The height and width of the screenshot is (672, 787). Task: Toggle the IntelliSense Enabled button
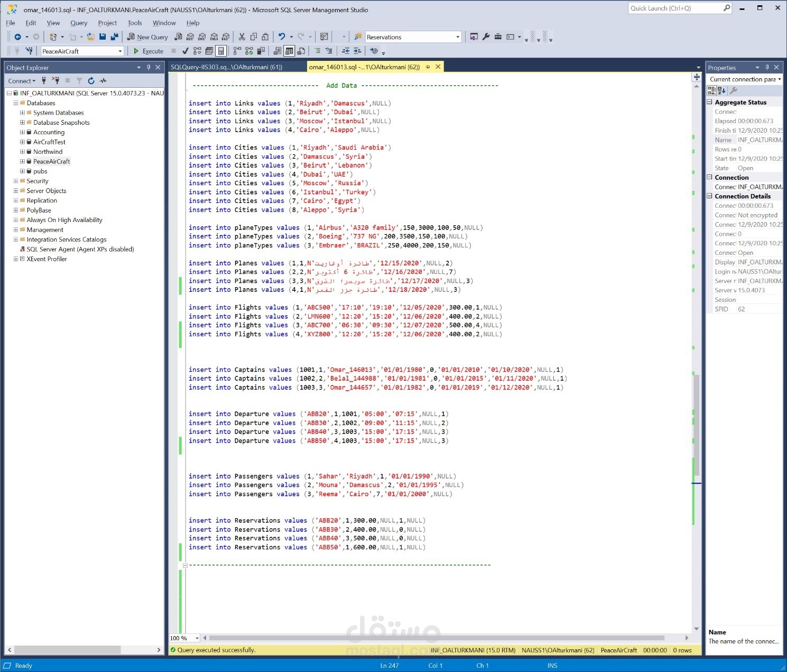click(221, 51)
